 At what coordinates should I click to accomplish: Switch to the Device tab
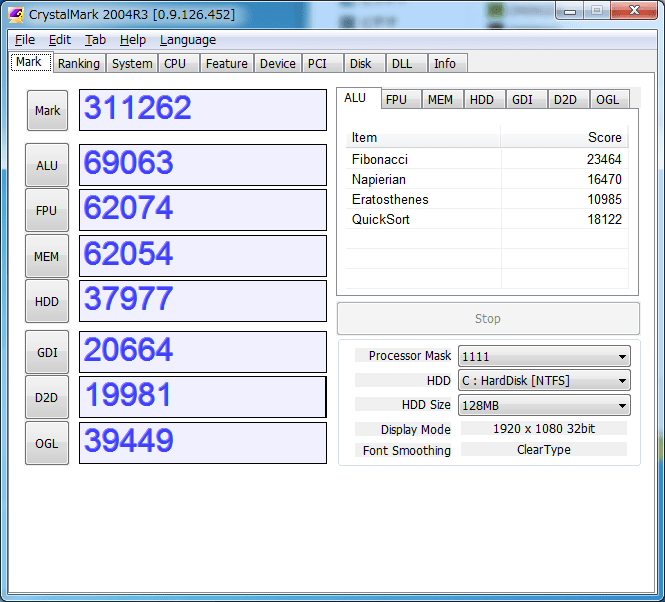(x=278, y=63)
